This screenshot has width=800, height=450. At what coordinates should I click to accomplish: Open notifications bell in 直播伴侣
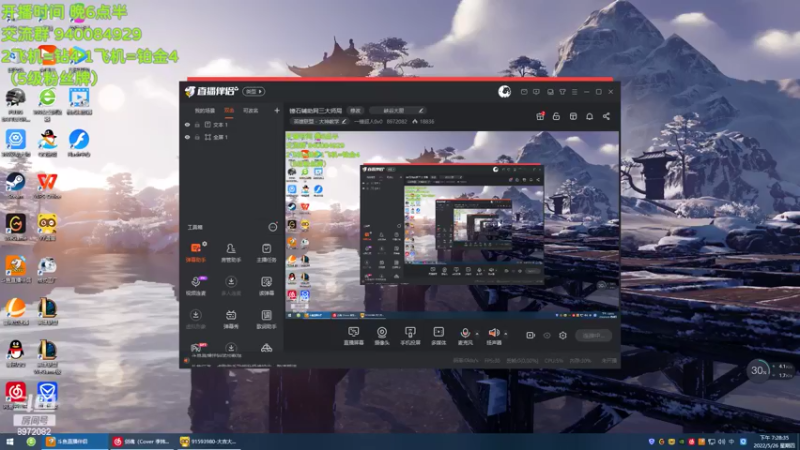[x=589, y=116]
